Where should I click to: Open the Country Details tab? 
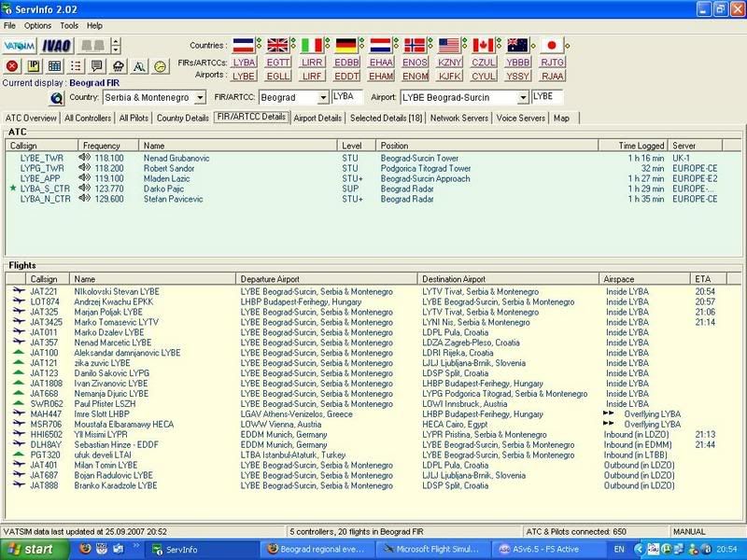(x=183, y=119)
